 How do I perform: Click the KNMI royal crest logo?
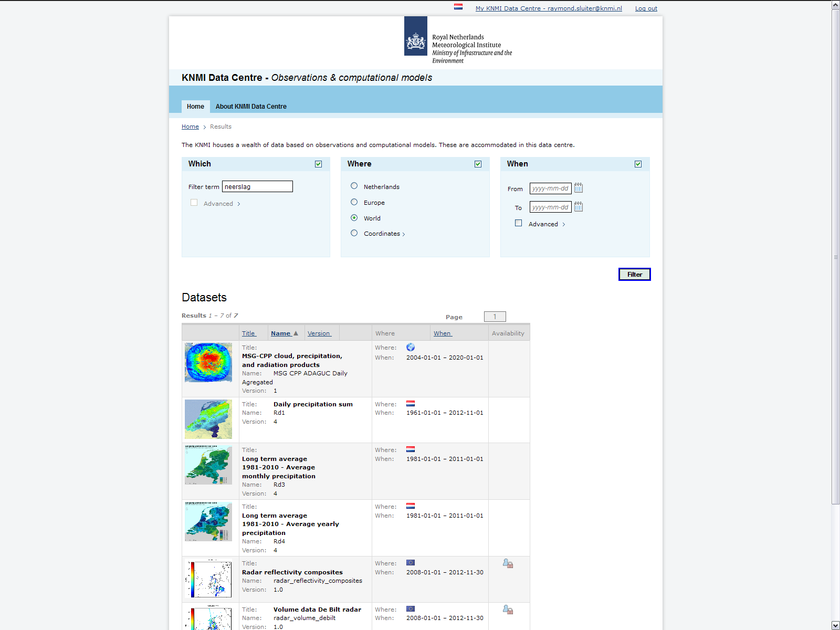tap(416, 36)
